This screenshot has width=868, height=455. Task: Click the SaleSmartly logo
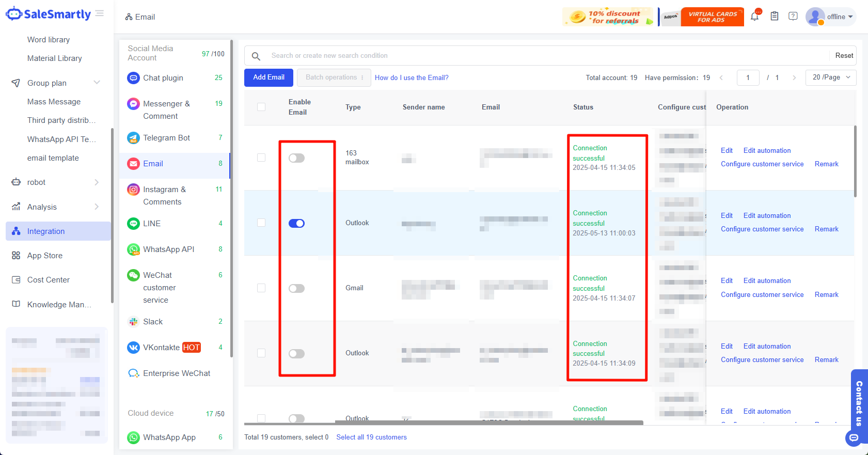[48, 14]
